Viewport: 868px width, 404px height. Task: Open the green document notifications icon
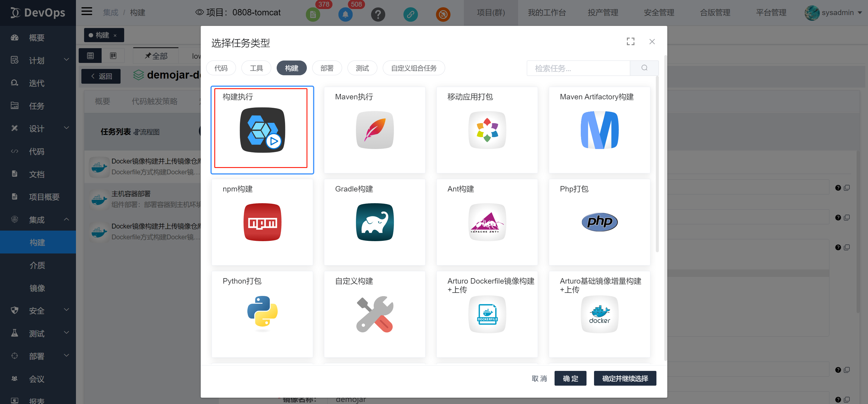click(x=313, y=14)
